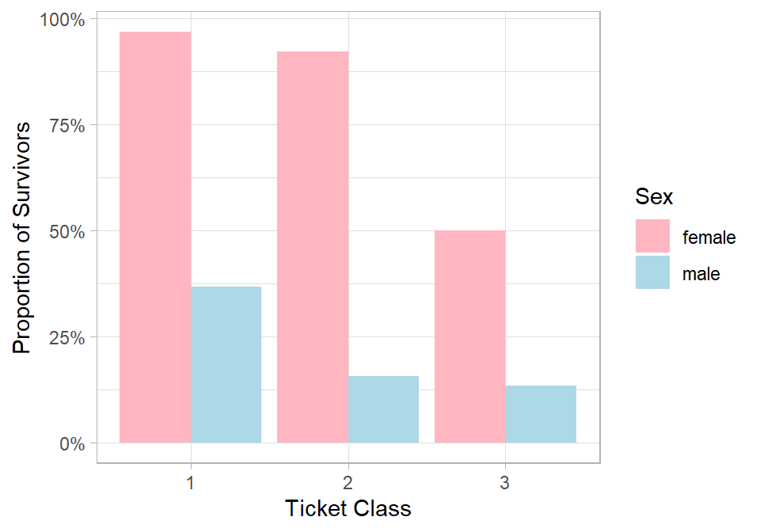Click the 'Proportion of Survivors' y-axis title
The height and width of the screenshot is (532, 760).
[23, 237]
